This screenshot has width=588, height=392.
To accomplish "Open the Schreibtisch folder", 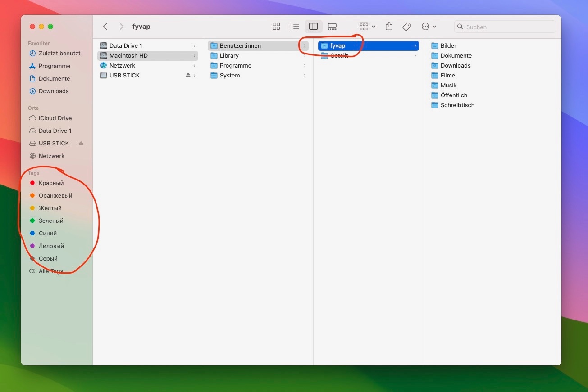I will tap(453, 105).
